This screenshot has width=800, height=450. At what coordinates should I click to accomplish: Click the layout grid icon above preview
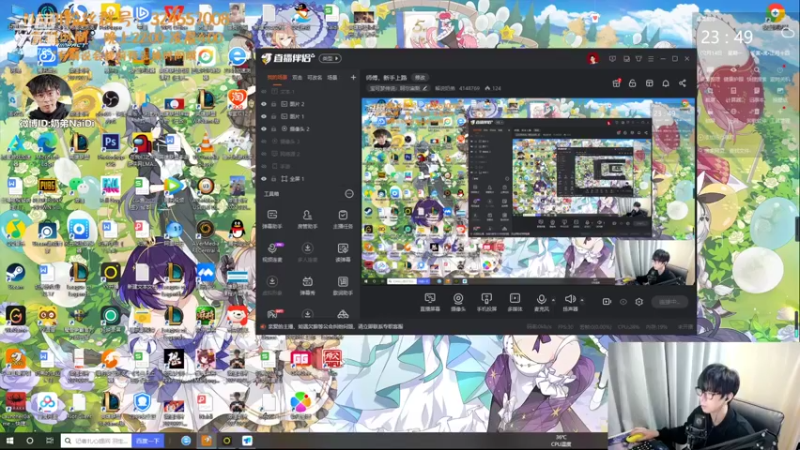pos(649,83)
